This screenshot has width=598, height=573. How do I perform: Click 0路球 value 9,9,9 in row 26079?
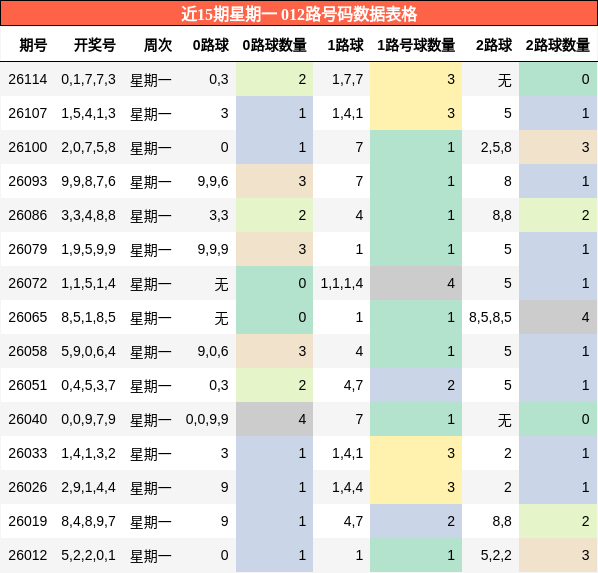(213, 249)
